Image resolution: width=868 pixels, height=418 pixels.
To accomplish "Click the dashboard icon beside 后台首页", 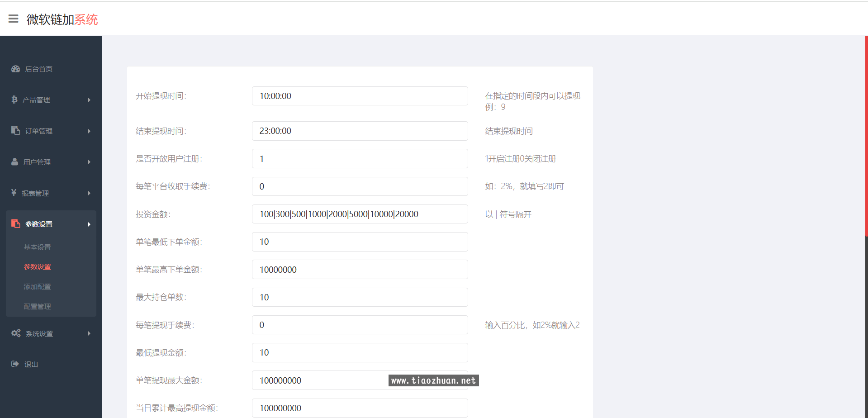I will (x=16, y=69).
